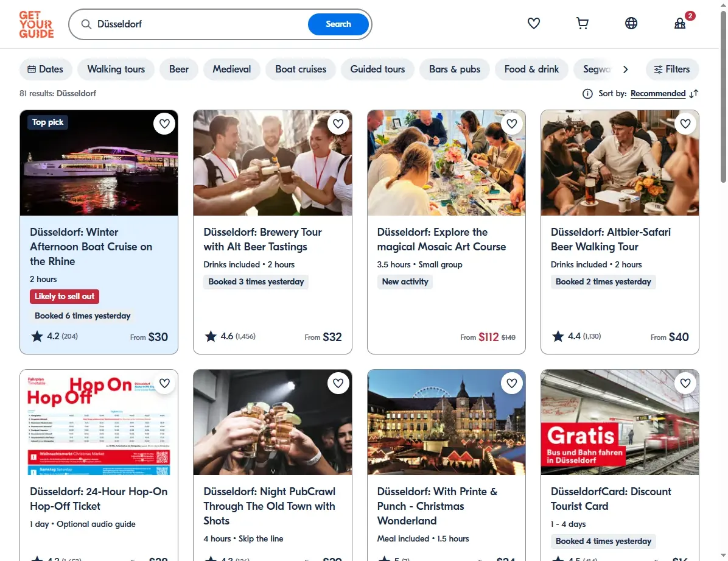Click the sort order arrows icon
This screenshot has width=728, height=561.
tap(694, 94)
